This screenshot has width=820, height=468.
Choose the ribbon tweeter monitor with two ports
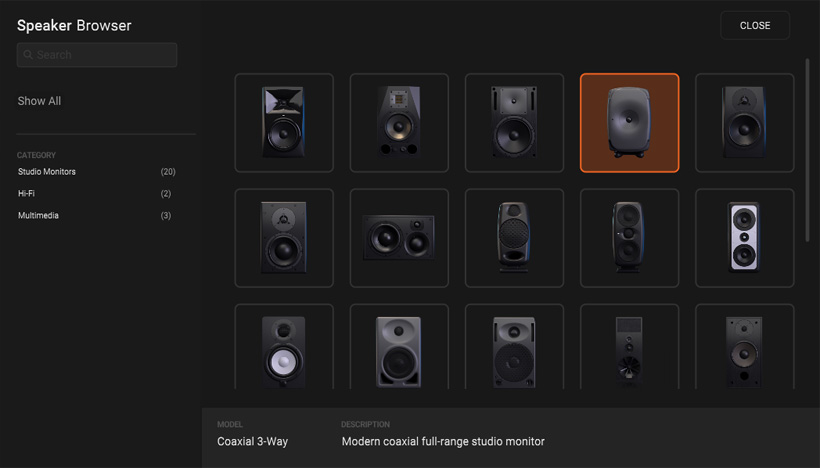pos(399,123)
